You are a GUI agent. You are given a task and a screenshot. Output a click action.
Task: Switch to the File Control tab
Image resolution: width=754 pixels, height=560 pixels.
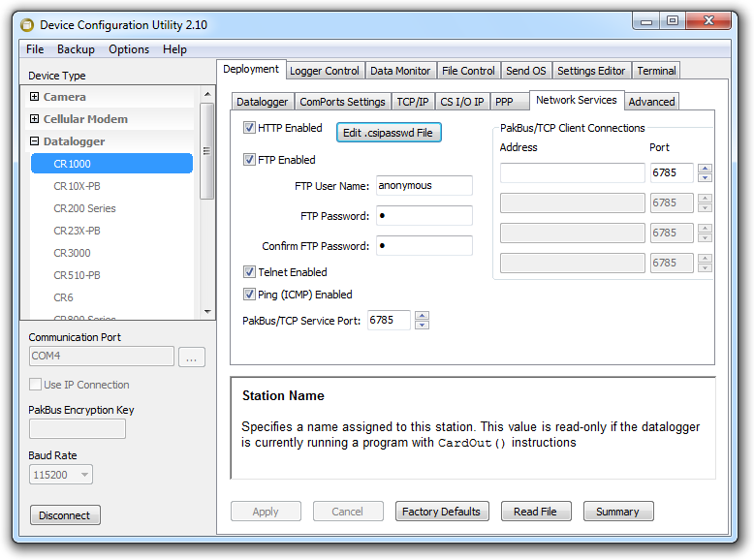click(x=468, y=71)
